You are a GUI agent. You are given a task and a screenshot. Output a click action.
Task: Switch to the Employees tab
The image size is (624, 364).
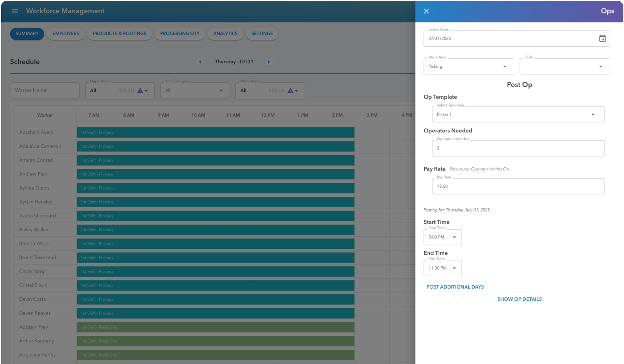point(65,34)
